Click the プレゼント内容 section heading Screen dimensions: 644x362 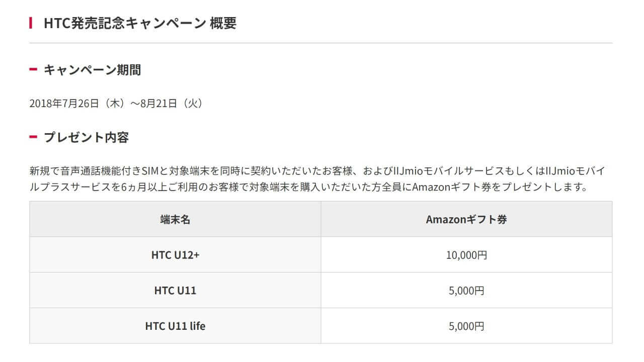[x=86, y=137]
